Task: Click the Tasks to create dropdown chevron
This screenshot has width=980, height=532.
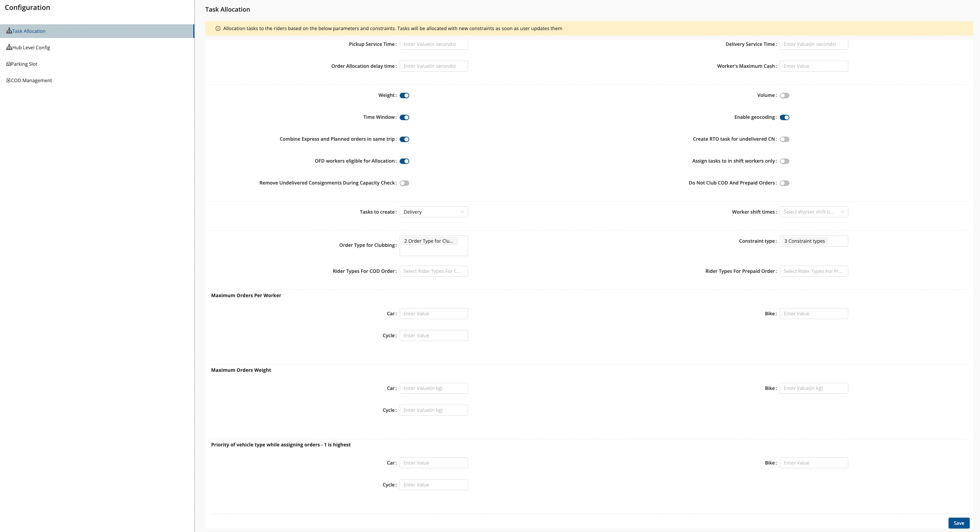Action: coord(462,212)
